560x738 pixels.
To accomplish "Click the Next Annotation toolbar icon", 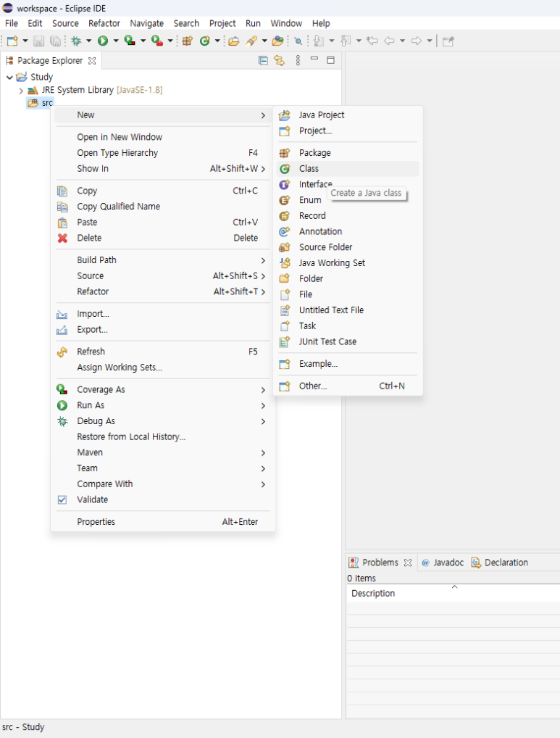I will [x=319, y=41].
